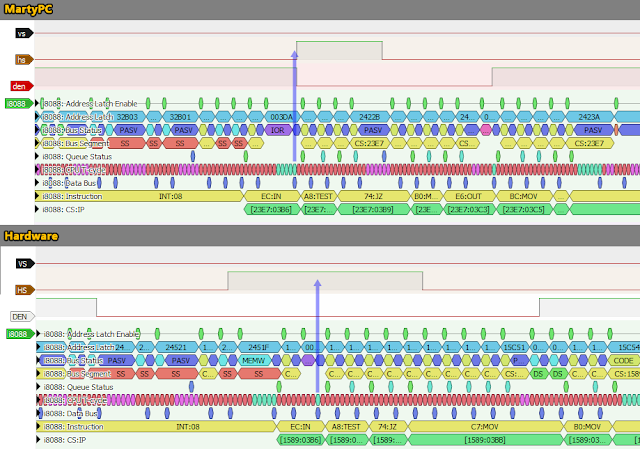Viewport: 640px width, 449px height.
Task: Select the VS channel tag in Hardware panel
Action: (24, 264)
